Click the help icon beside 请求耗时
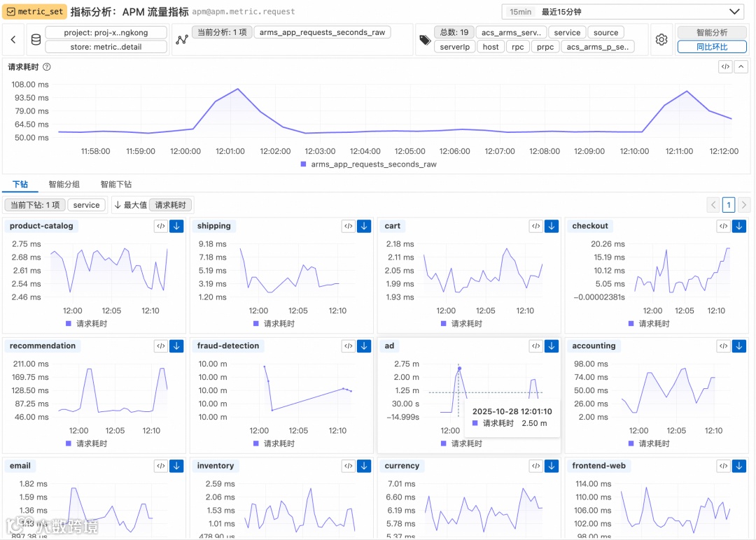The height and width of the screenshot is (540, 756). [47, 67]
